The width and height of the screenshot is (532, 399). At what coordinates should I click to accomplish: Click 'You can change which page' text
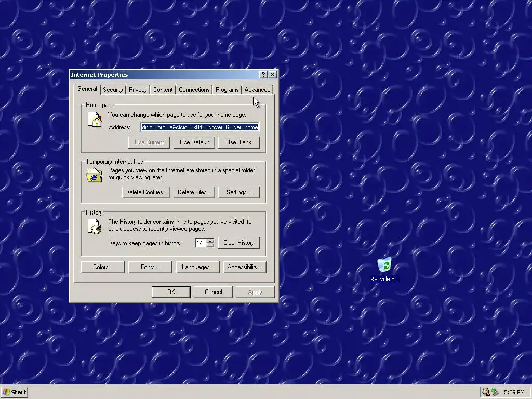177,115
